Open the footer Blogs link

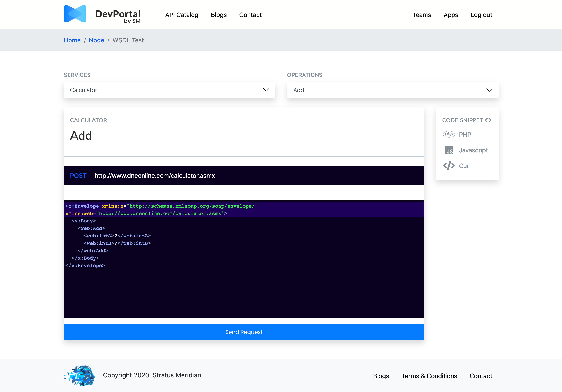tap(381, 376)
